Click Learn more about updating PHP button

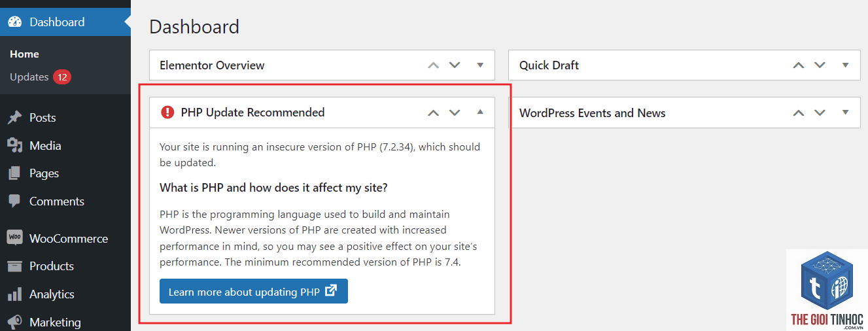coord(254,292)
